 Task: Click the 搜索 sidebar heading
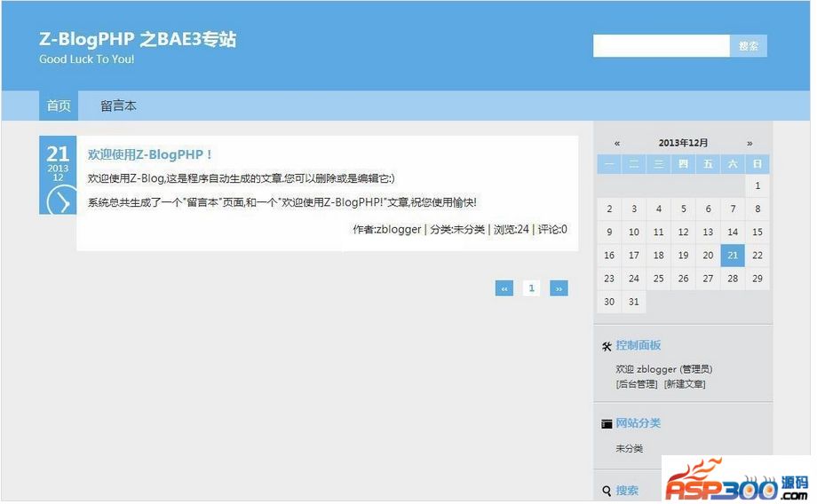(x=627, y=491)
